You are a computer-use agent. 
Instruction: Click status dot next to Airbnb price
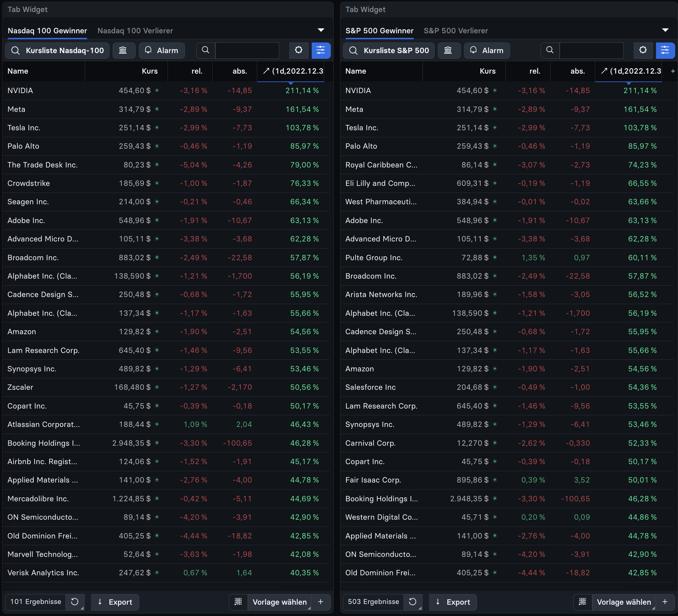pyautogui.click(x=157, y=461)
